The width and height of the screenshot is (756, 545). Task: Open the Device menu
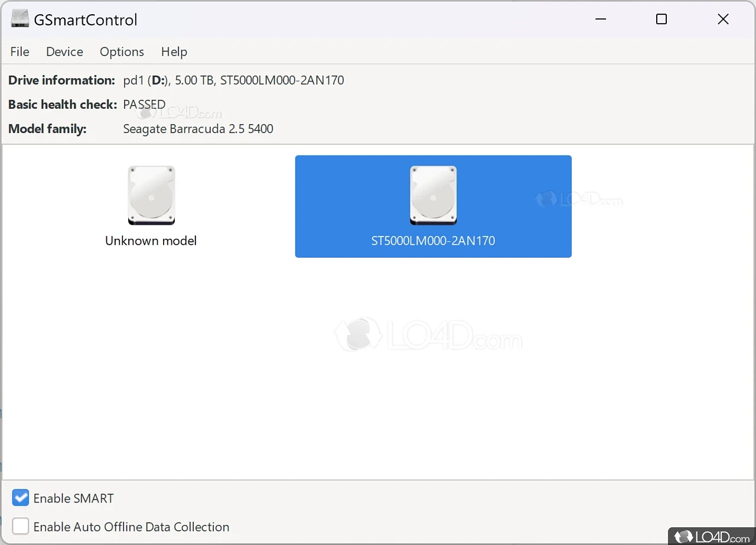(64, 52)
